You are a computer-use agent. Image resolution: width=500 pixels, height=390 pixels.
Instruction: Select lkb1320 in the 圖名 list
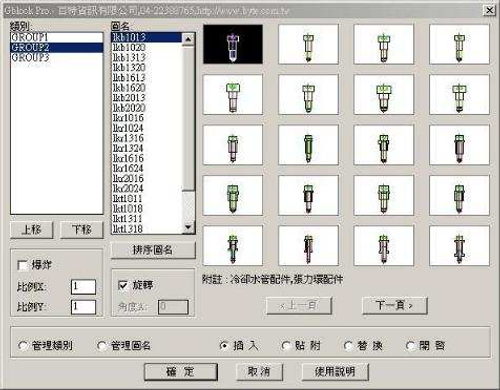147,67
